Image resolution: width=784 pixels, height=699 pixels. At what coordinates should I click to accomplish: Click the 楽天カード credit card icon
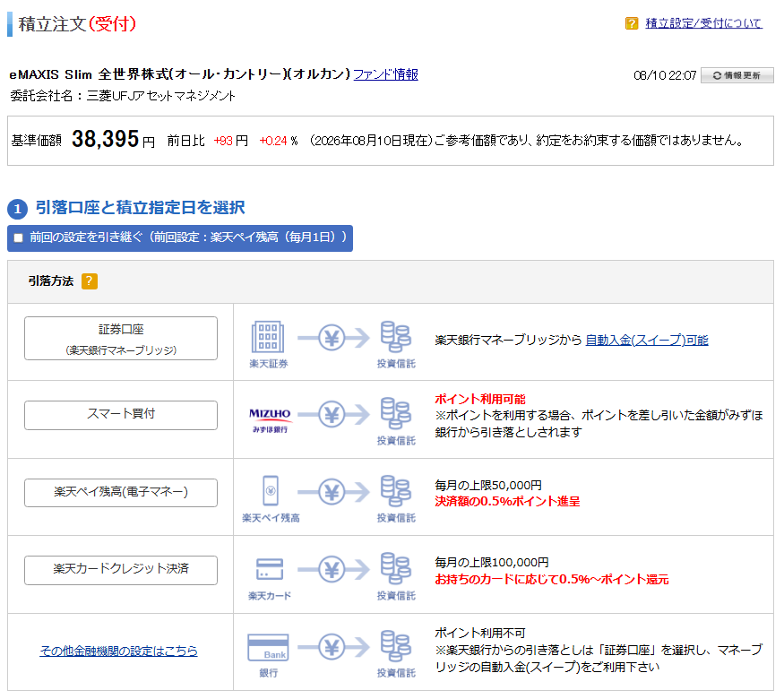(270, 569)
